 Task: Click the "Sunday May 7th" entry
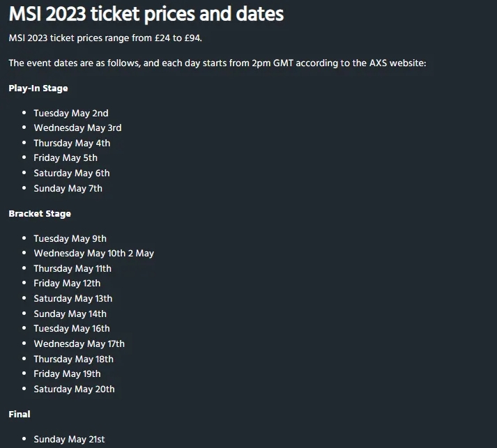point(68,188)
